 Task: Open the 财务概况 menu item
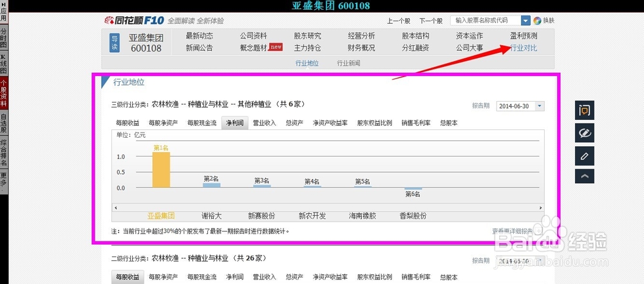pyautogui.click(x=361, y=48)
